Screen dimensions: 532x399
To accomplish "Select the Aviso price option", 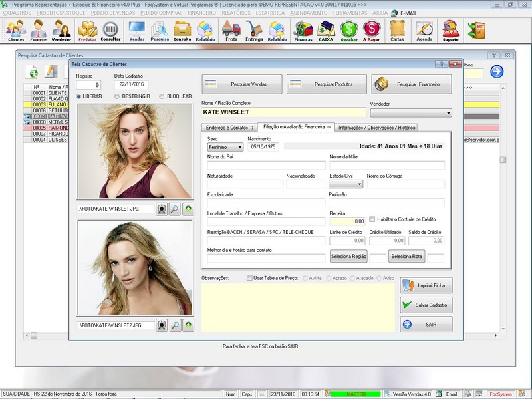I will point(379,278).
